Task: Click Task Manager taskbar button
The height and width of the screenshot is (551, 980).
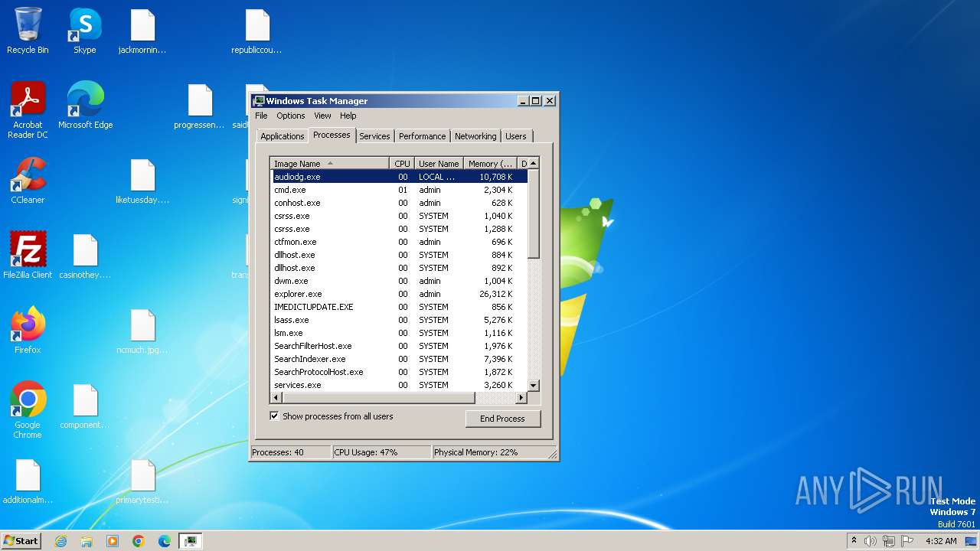Action: coord(191,541)
